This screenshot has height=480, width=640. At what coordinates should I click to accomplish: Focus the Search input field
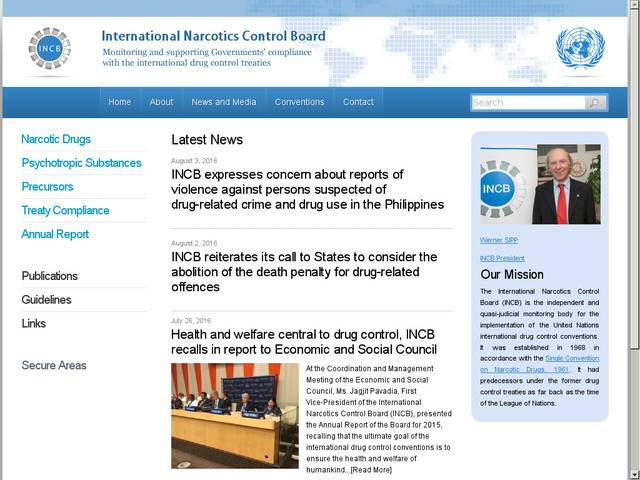(x=528, y=102)
